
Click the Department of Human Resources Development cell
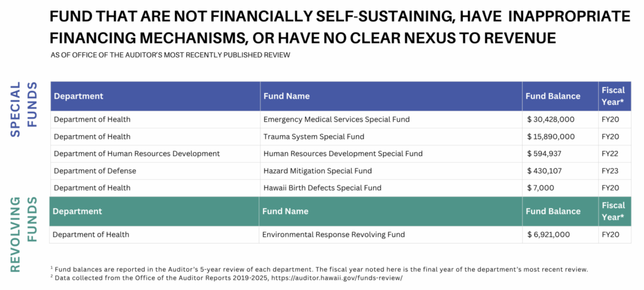coord(136,153)
